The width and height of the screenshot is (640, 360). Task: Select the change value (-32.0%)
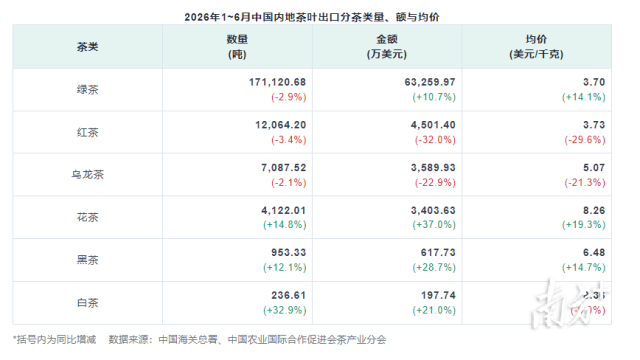435,140
